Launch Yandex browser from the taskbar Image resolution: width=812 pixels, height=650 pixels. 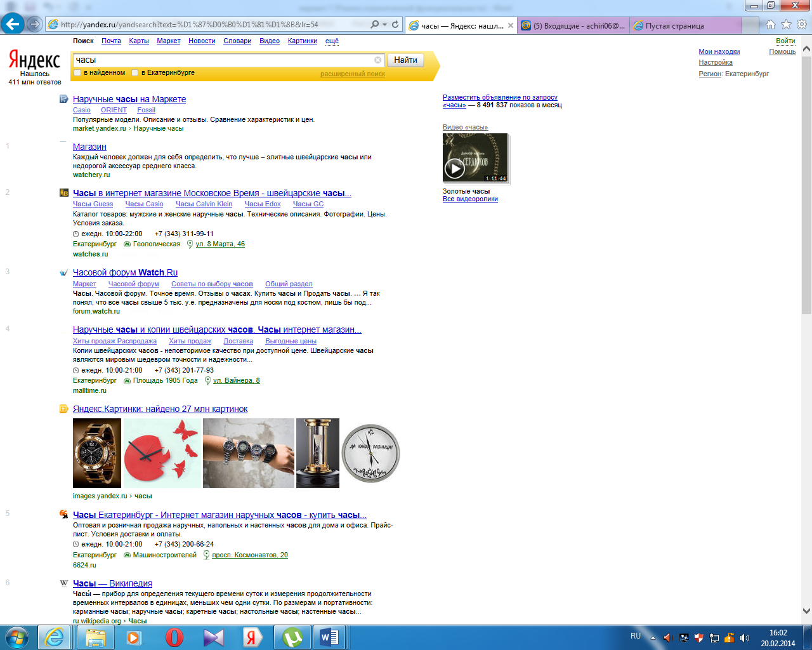tap(252, 637)
